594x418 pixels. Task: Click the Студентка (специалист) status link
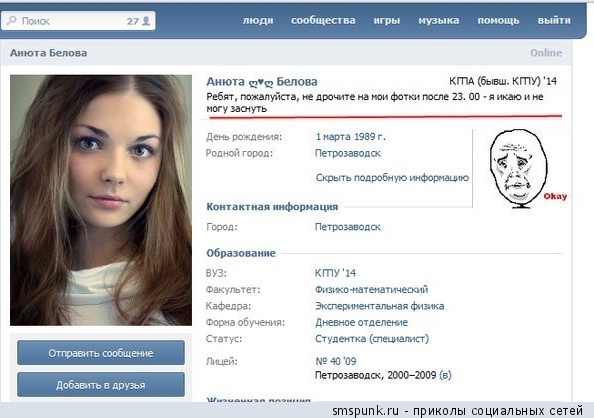[372, 338]
